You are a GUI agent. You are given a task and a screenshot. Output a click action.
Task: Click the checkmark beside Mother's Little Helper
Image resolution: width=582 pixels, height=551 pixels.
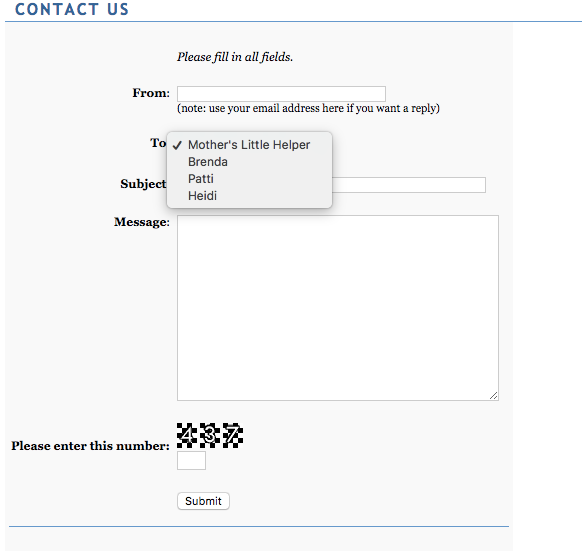click(x=177, y=145)
